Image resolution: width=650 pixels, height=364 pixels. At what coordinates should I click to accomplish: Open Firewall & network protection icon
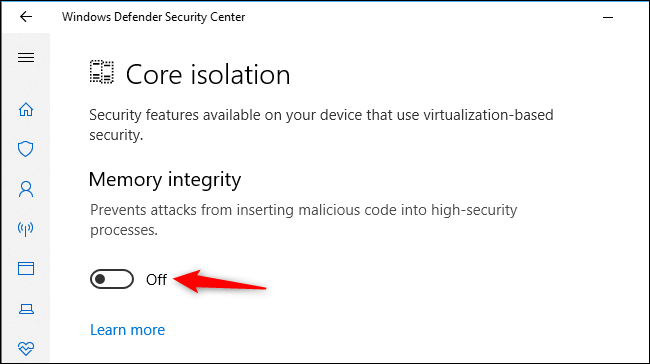coord(26,228)
